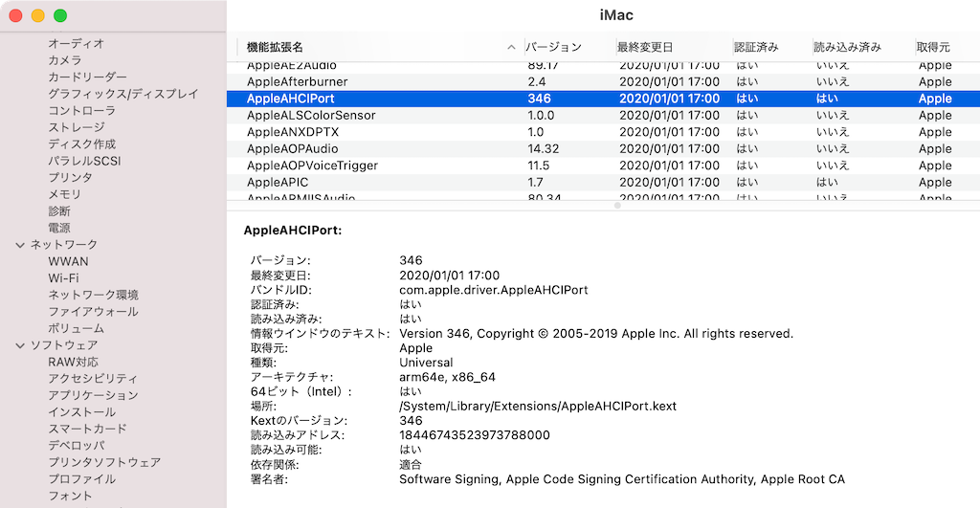Select コントローラ in the sidebar
980x508 pixels.
point(82,111)
